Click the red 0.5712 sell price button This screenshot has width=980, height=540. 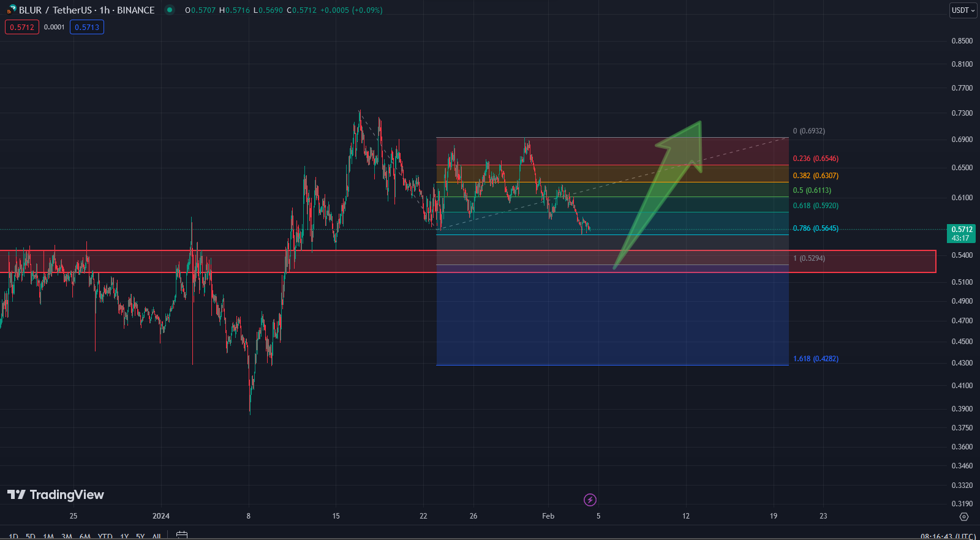point(22,27)
